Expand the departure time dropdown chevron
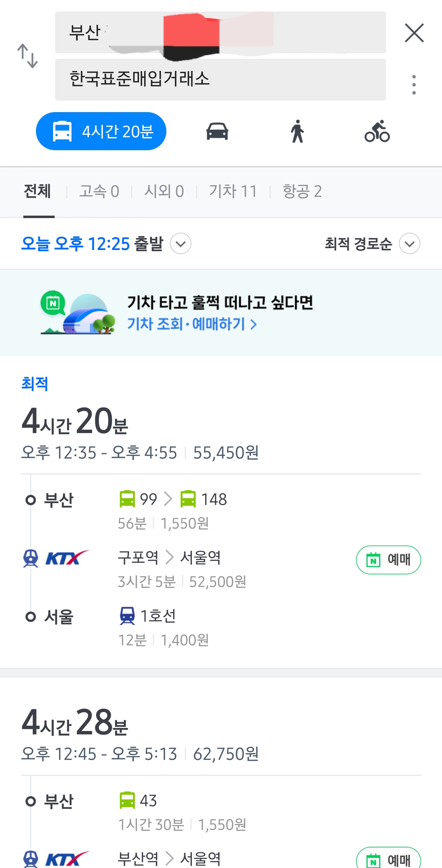This screenshot has width=442, height=868. pyautogui.click(x=180, y=243)
